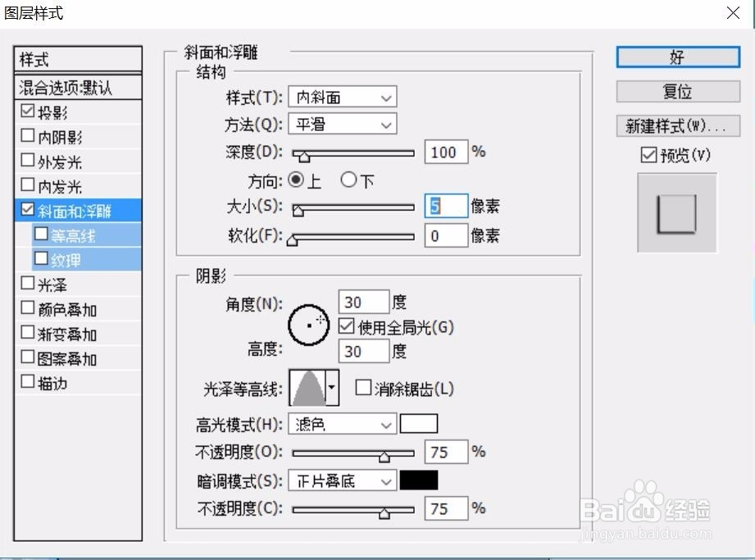Image resolution: width=755 pixels, height=560 pixels.
Task: Click the 角度 input field 30
Action: click(x=364, y=302)
